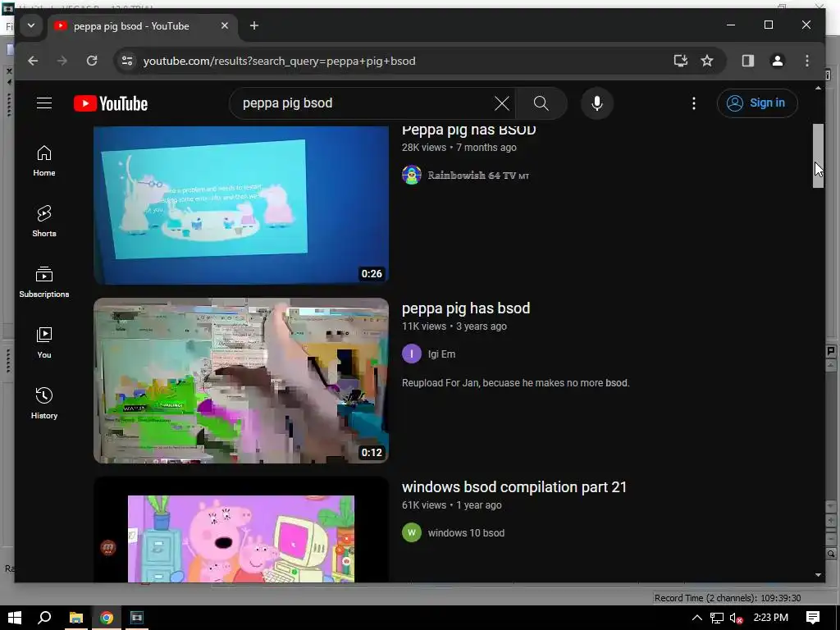Go back with the browser back arrow
Image resolution: width=840 pixels, height=630 pixels.
(33, 61)
